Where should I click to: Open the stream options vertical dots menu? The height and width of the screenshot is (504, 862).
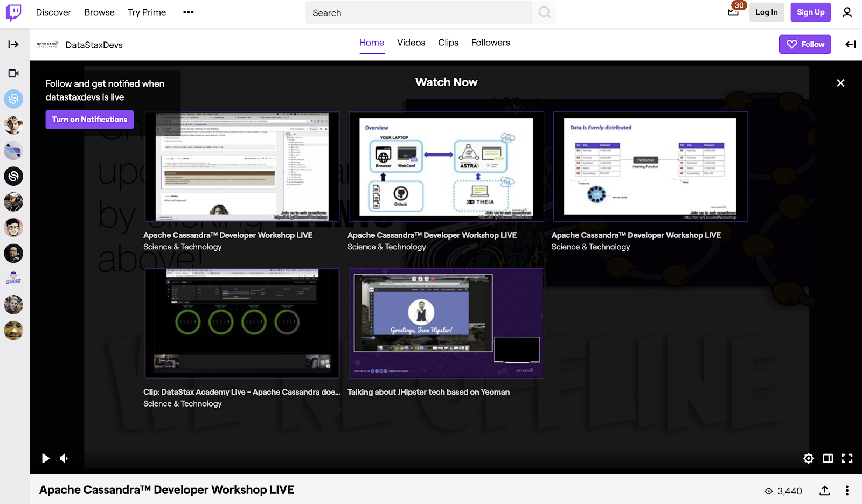[847, 491]
